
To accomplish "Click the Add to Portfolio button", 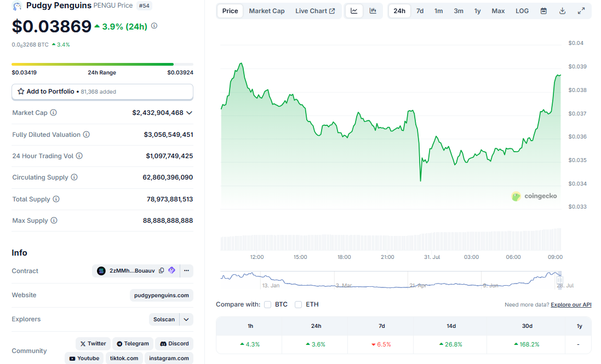I will [102, 92].
